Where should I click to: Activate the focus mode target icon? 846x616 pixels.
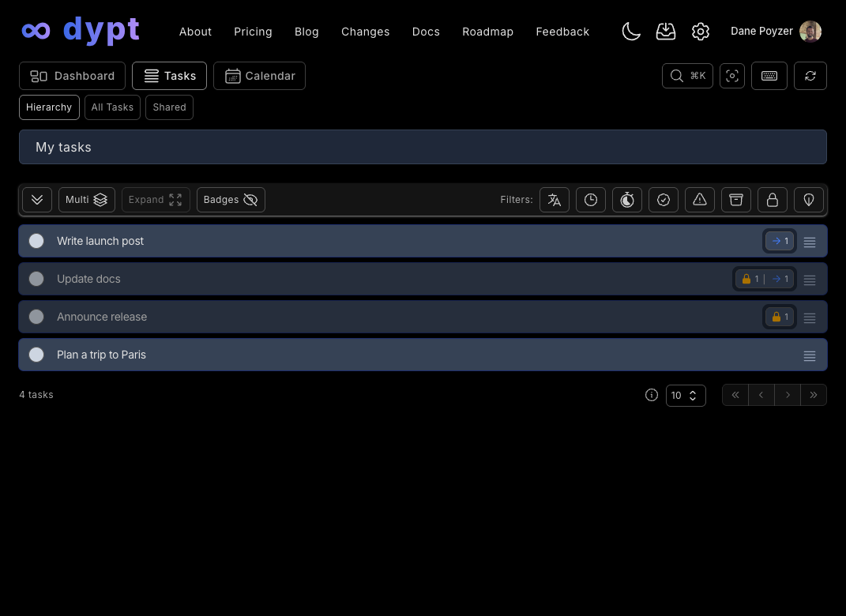[x=732, y=76]
